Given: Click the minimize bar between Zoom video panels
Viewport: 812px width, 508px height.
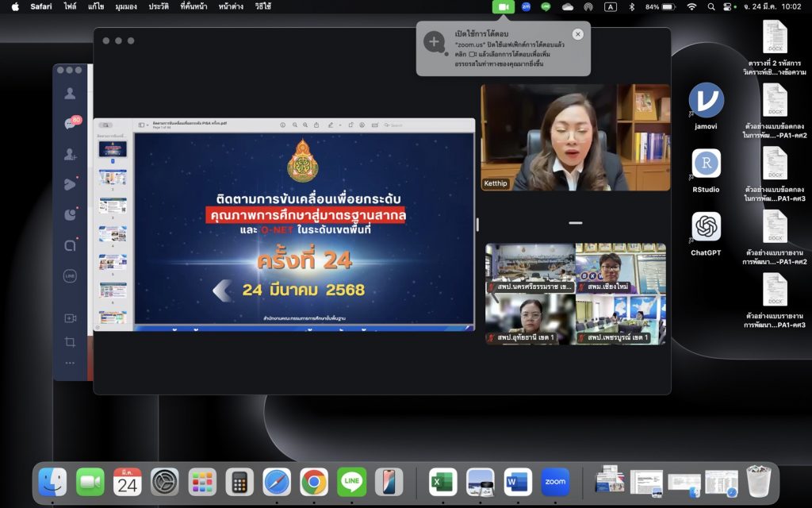Looking at the screenshot, I should [576, 223].
